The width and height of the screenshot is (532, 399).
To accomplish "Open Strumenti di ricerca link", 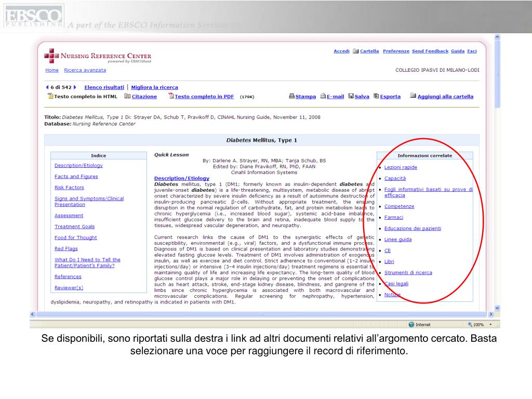I will click(408, 272).
